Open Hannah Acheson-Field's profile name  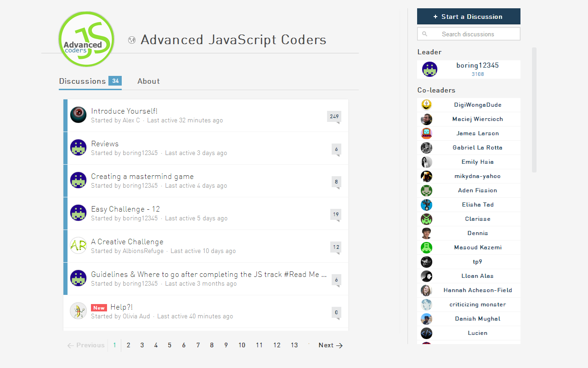click(478, 290)
